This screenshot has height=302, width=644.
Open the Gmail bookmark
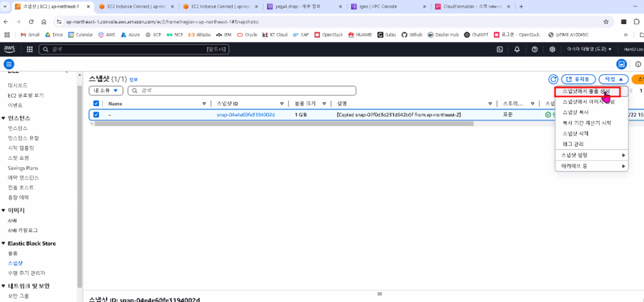30,35
